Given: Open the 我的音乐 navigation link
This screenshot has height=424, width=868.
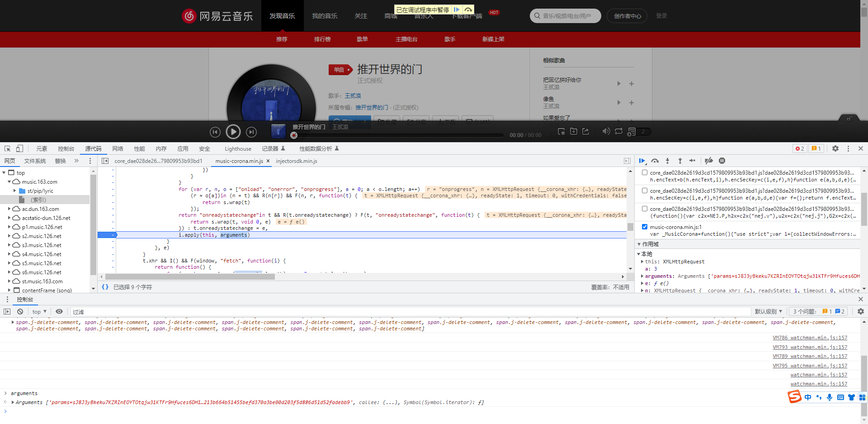Looking at the screenshot, I should [325, 16].
